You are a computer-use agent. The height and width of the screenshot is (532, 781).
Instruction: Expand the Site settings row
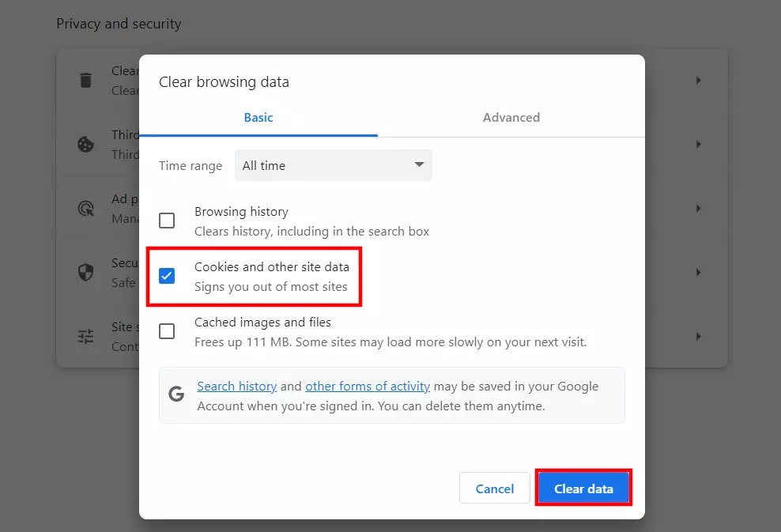tap(698, 336)
